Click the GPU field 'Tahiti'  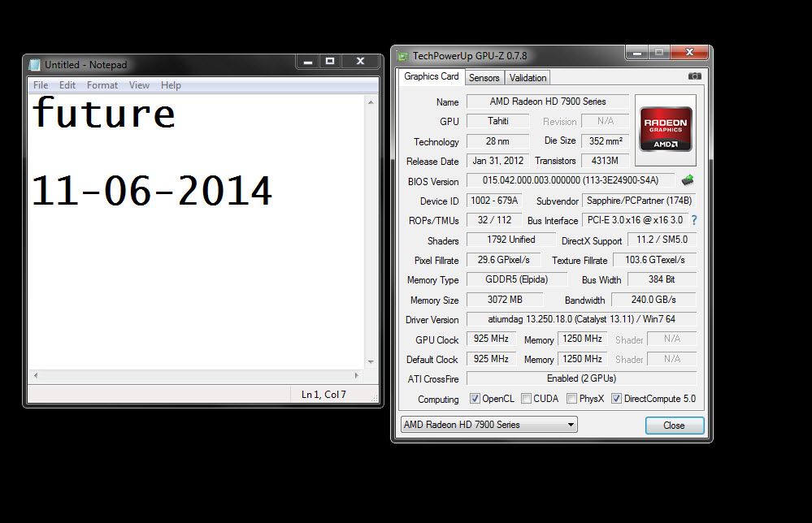point(497,121)
